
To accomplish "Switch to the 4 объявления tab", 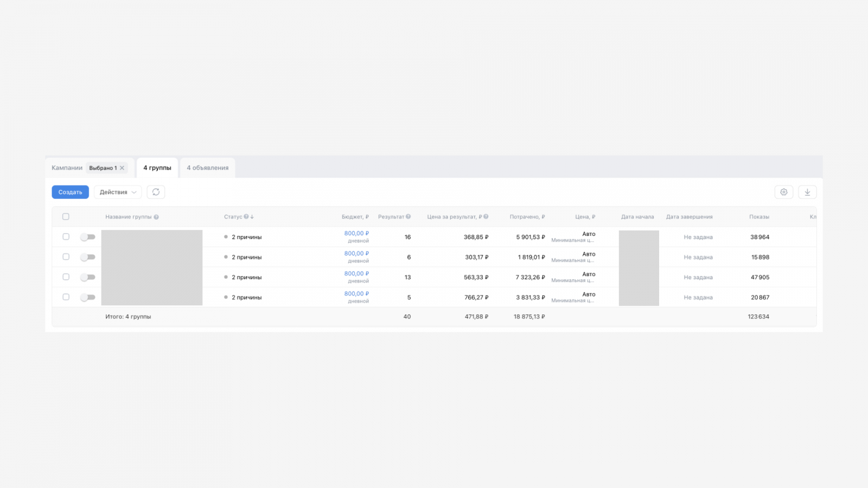I will 208,168.
